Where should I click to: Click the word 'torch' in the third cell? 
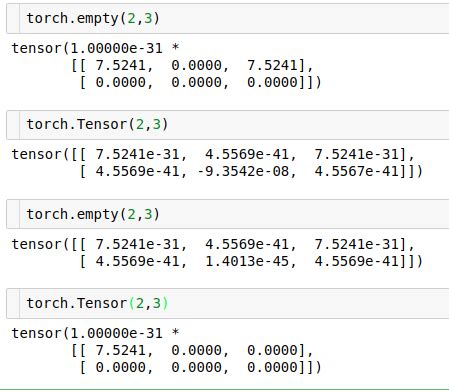(47, 214)
